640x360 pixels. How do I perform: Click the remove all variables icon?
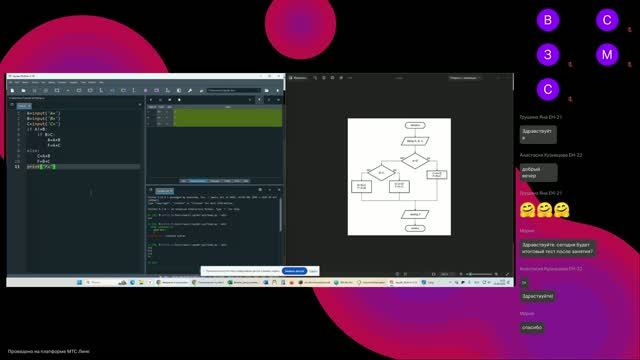179,100
